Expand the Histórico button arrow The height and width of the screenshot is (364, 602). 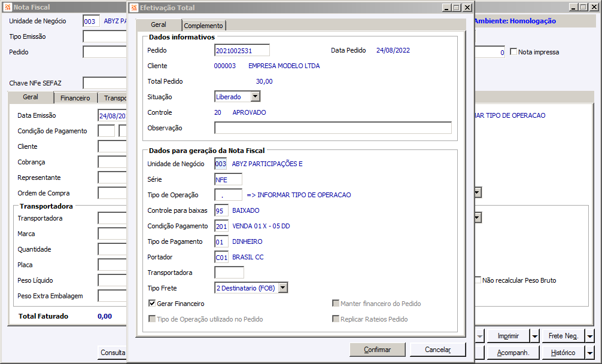(590, 353)
